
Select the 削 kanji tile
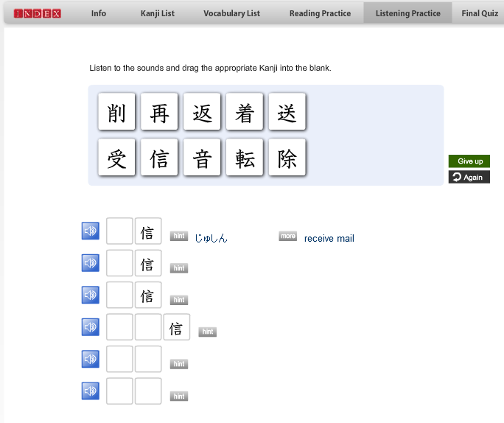pyautogui.click(x=116, y=111)
